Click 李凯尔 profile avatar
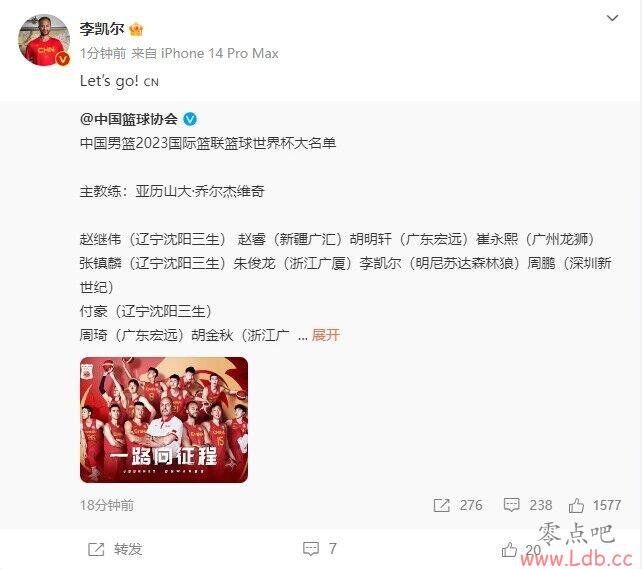642x569 pixels. (44, 40)
